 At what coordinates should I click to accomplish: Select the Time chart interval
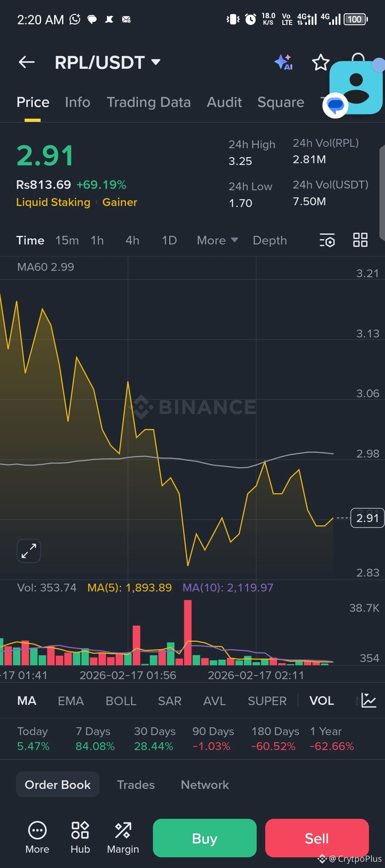(30, 240)
